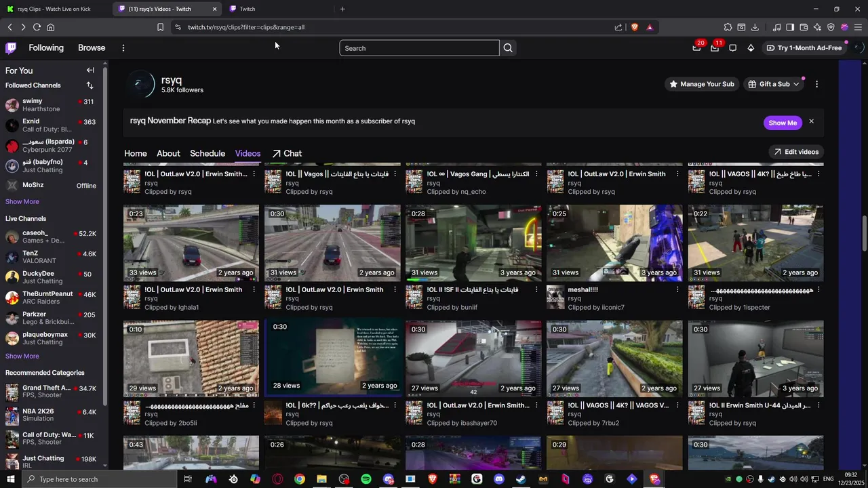This screenshot has width=868, height=488.
Task: Open the Get Bits diamond icon
Action: click(751, 48)
